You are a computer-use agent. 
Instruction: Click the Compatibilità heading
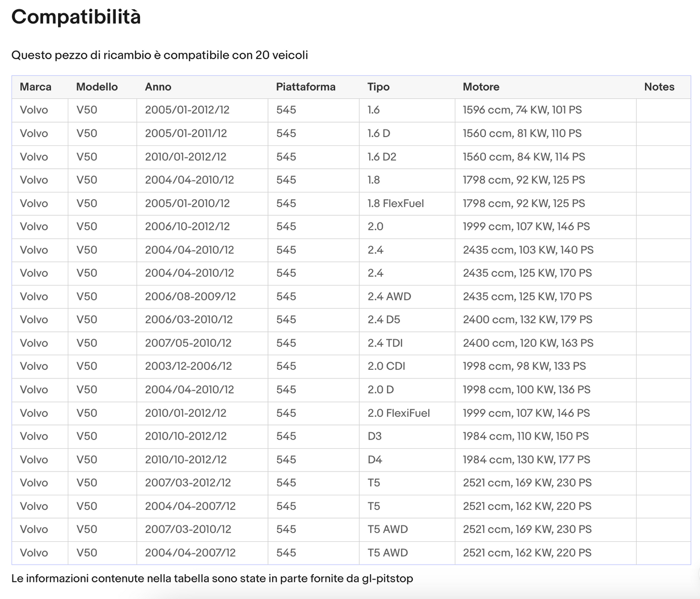coord(76,17)
